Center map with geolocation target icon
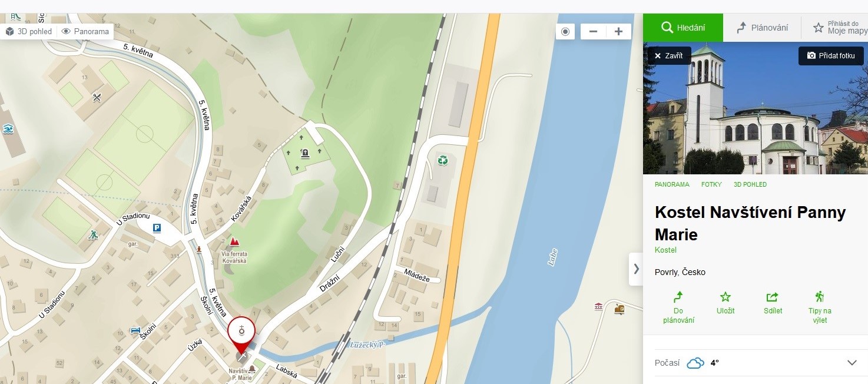 pos(565,31)
